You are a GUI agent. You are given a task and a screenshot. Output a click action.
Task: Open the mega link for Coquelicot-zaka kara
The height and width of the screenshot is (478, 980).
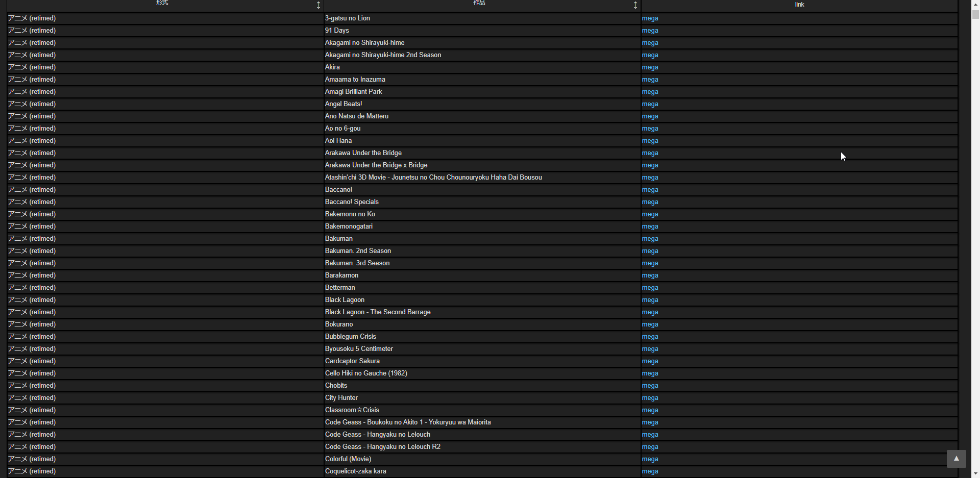650,471
